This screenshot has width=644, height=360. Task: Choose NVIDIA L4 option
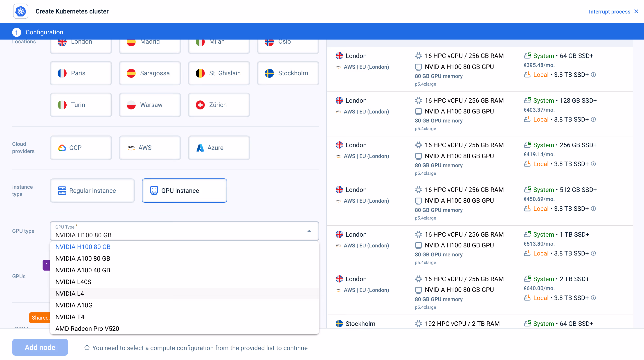[x=184, y=293]
